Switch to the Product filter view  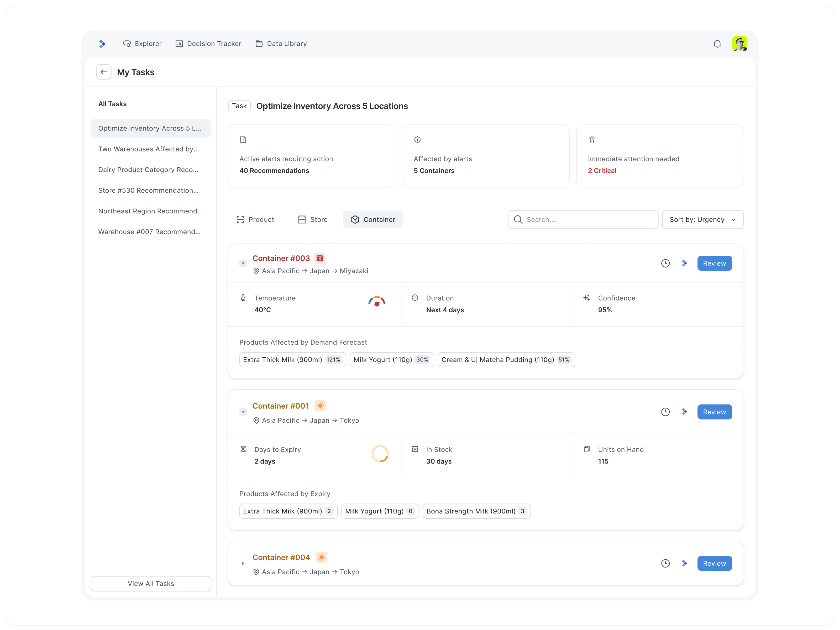click(x=256, y=219)
